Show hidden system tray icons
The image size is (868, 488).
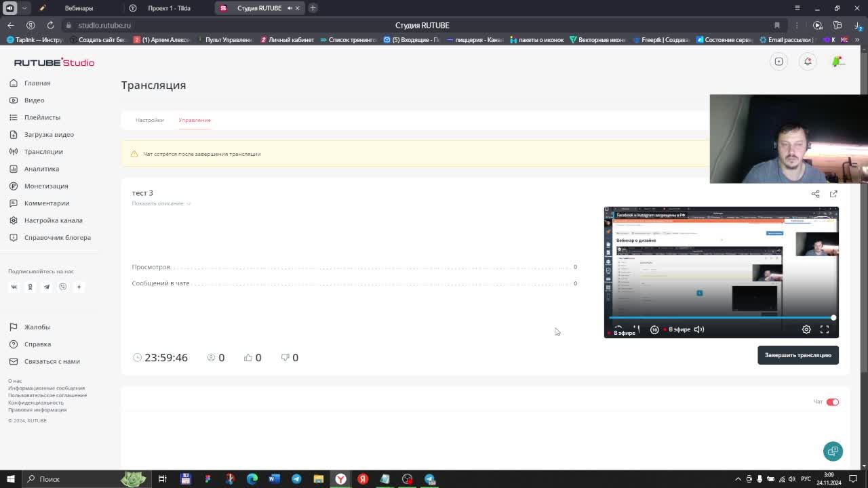click(x=738, y=479)
